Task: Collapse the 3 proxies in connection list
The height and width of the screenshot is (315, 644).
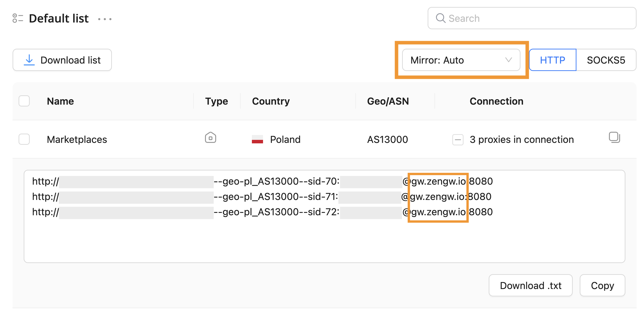Action: point(458,140)
